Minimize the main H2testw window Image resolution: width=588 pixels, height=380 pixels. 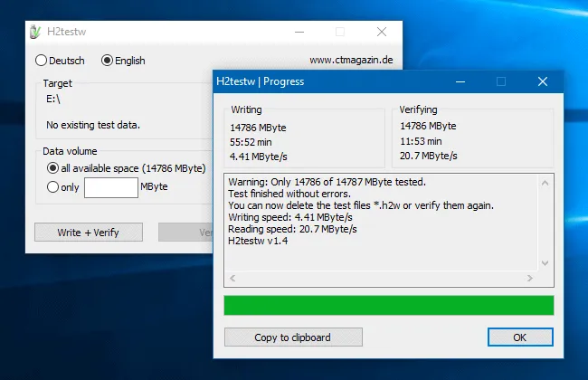pyautogui.click(x=299, y=32)
